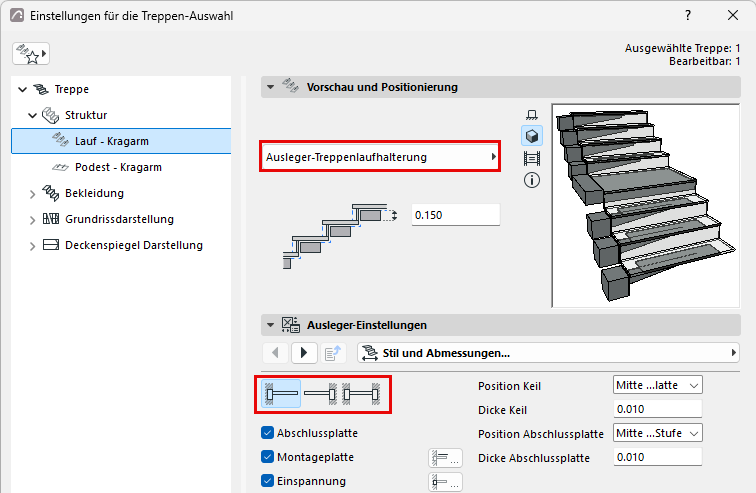The width and height of the screenshot is (756, 493).
Task: Open the favorites star button
Action: click(31, 53)
